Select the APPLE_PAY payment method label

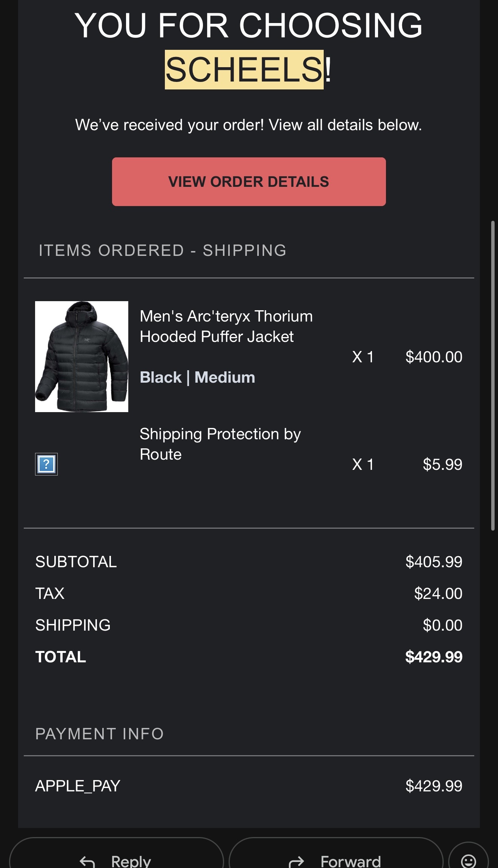(78, 786)
